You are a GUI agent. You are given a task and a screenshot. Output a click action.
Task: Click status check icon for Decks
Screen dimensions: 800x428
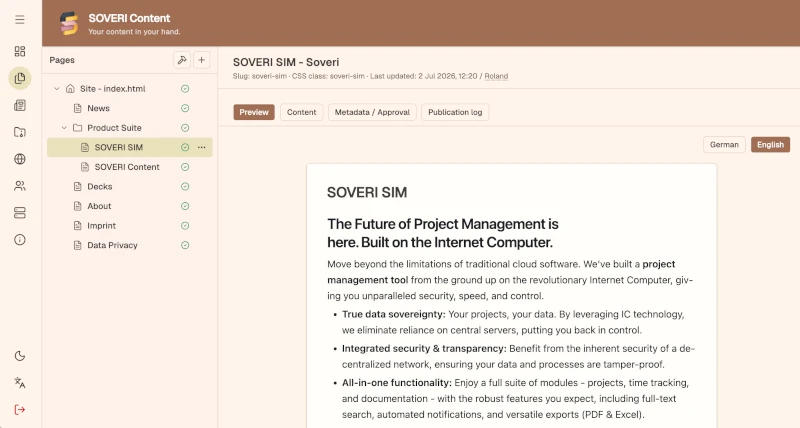pyautogui.click(x=185, y=187)
